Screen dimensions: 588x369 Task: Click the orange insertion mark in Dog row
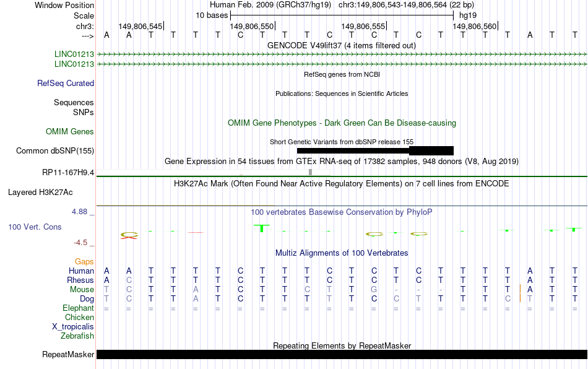(520, 298)
